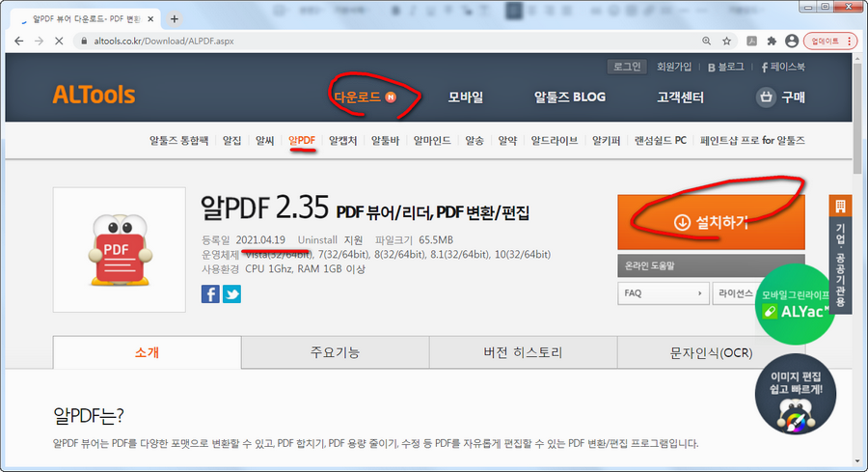Viewport: 868px width, 472px height.
Task: Select 알툴즈 통합팩 in submenu
Action: click(x=178, y=140)
